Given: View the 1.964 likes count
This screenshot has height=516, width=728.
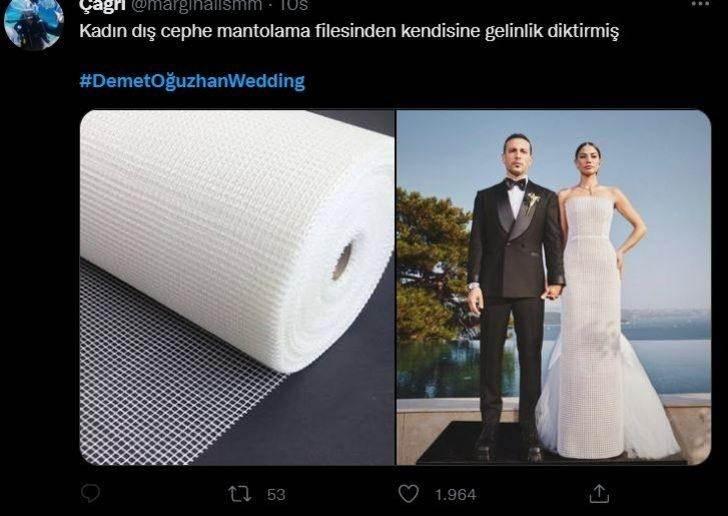Looking at the screenshot, I should point(455,495).
